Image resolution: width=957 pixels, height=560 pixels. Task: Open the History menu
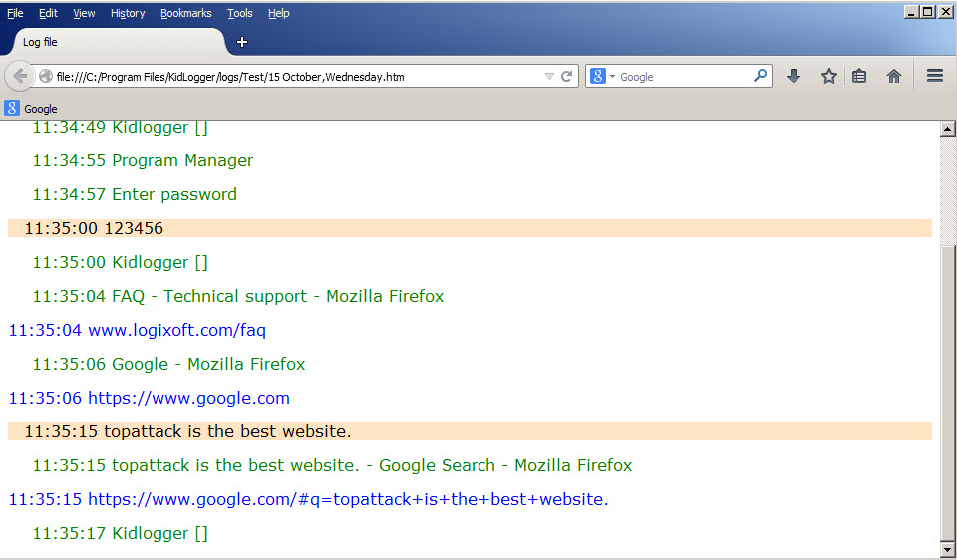[128, 13]
